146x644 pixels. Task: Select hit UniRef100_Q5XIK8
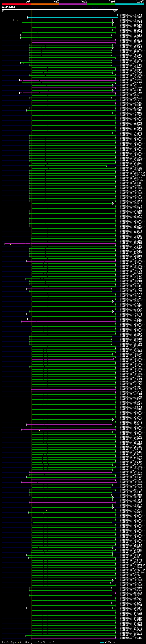pos(131,170)
